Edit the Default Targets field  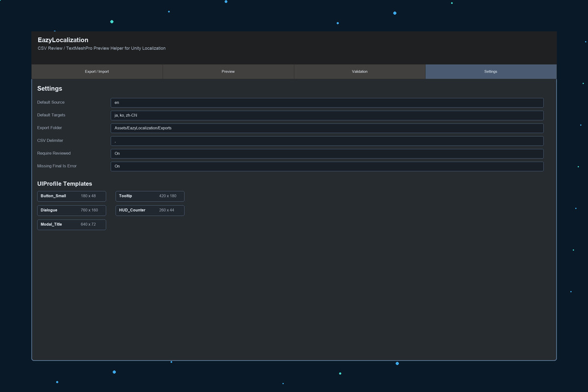tap(327, 116)
